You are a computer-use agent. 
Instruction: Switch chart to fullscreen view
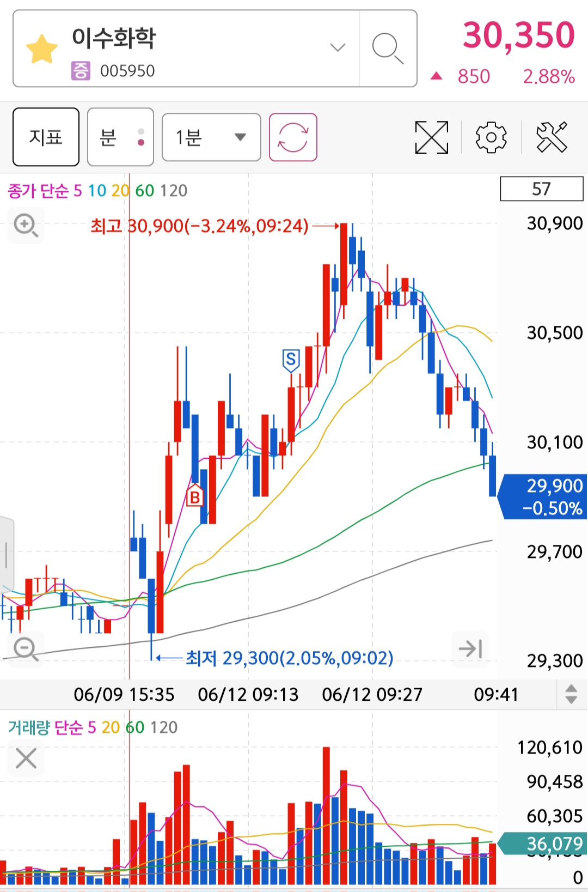431,137
